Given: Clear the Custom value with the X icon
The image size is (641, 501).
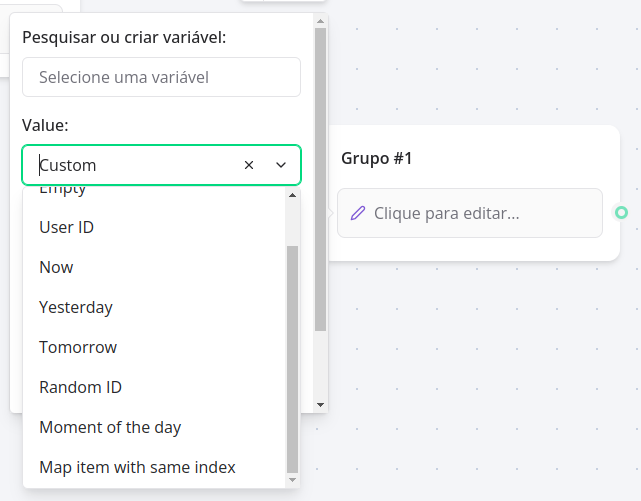Looking at the screenshot, I should coord(249,165).
